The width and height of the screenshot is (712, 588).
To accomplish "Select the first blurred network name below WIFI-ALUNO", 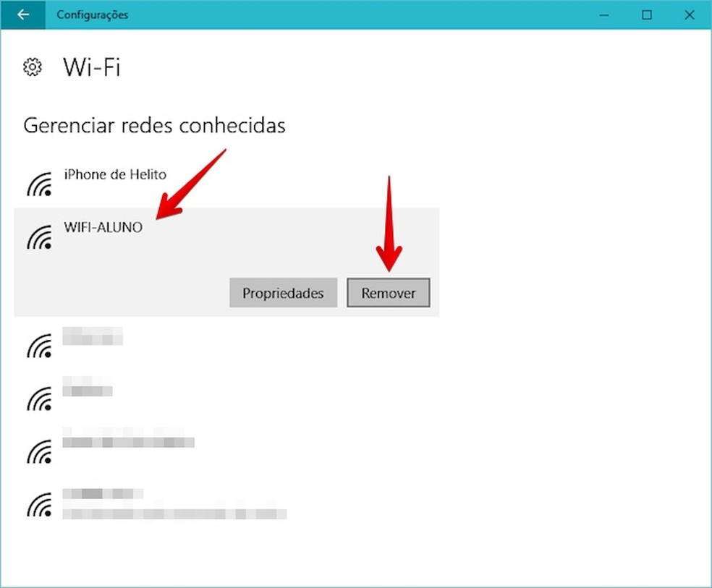I will click(x=93, y=336).
